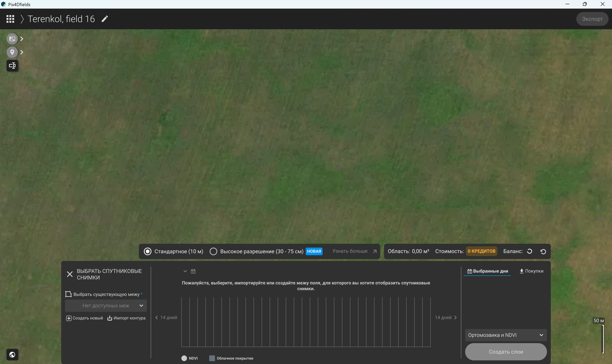This screenshot has height=364, width=612.
Task: Click the 'Область: 0,00 м²' value
Action: [x=408, y=251]
